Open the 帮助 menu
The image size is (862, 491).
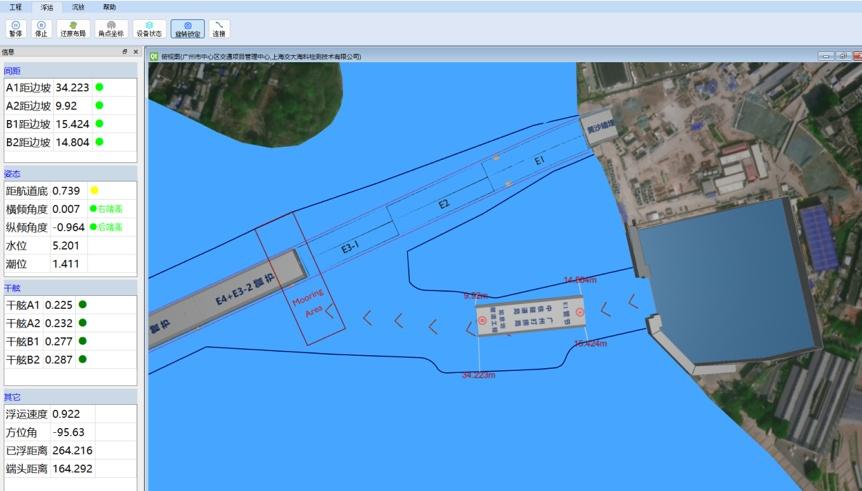click(x=109, y=6)
